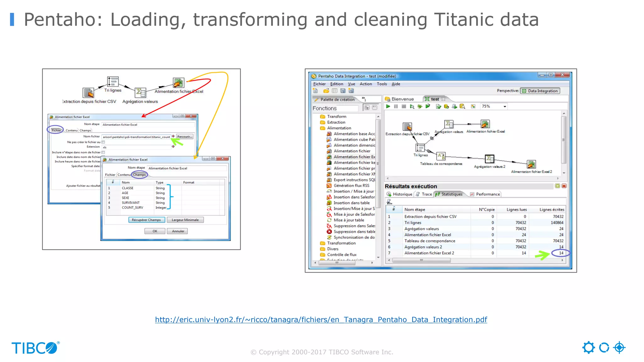Toggle the 'Ne pas créer le fichier au' checkbox
The width and height of the screenshot is (644, 362).
103,142
